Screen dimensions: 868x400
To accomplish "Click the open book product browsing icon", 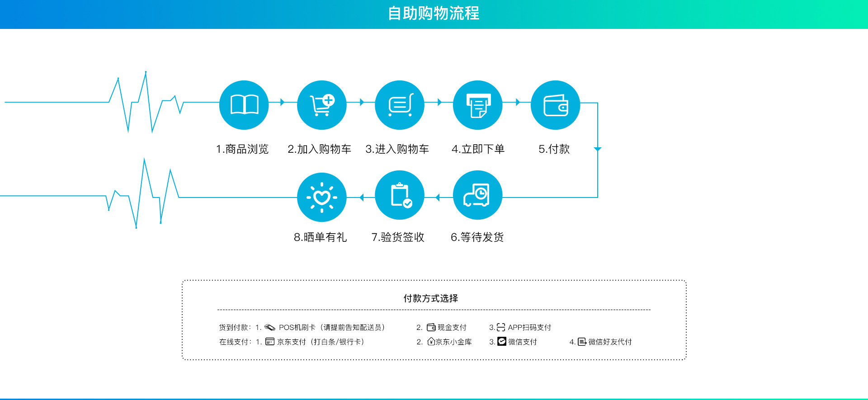I will 244,105.
